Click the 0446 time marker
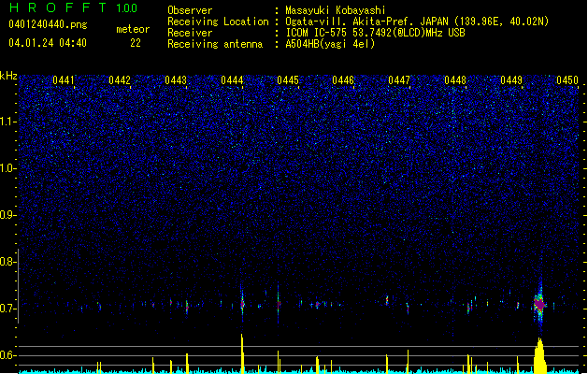 343,80
